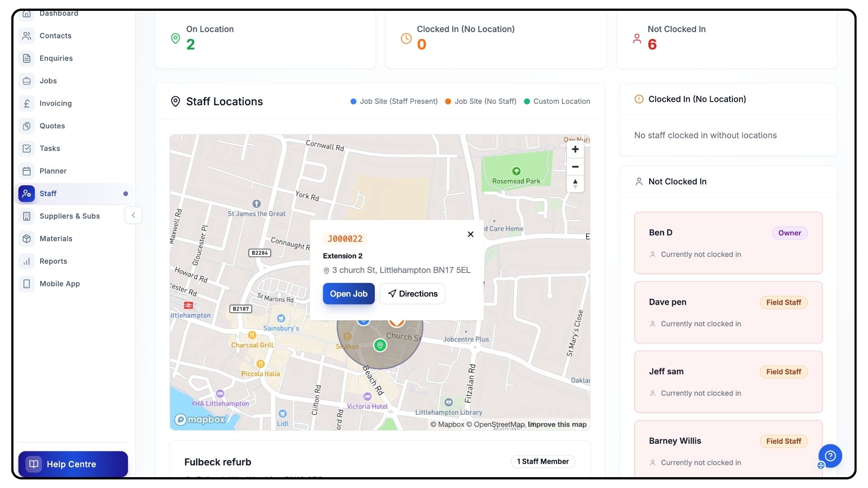This screenshot has width=868, height=488.
Task: Click Improve this map link
Action: tap(557, 424)
